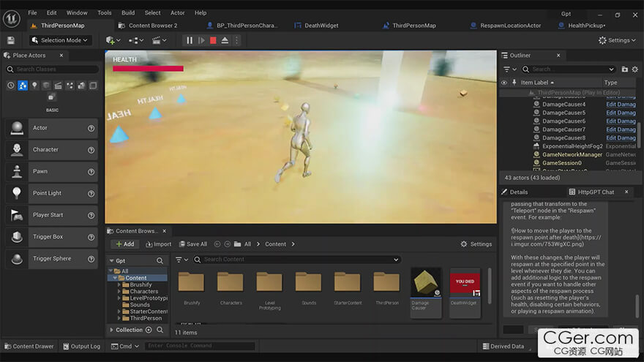Click the Unreal Engine logo icon

pyautogui.click(x=12, y=19)
